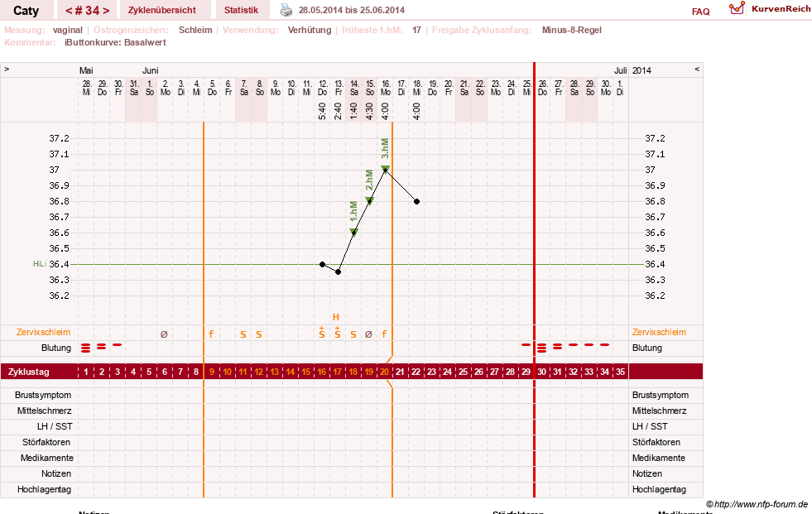Screen dimensions: 812x514
Task: Click Zyklustag cell 1
Action: coord(86,372)
